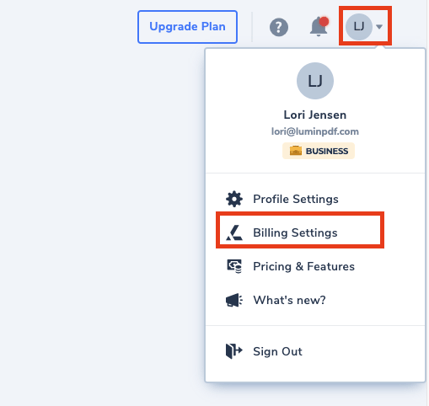Image resolution: width=429 pixels, height=406 pixels.
Task: Click the briefcase icon in Business badge
Action: (x=296, y=151)
